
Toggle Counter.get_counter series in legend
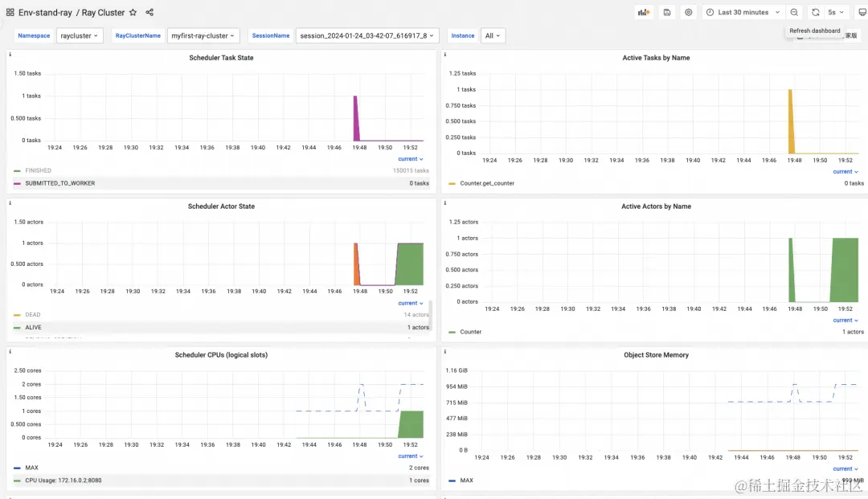coord(487,183)
